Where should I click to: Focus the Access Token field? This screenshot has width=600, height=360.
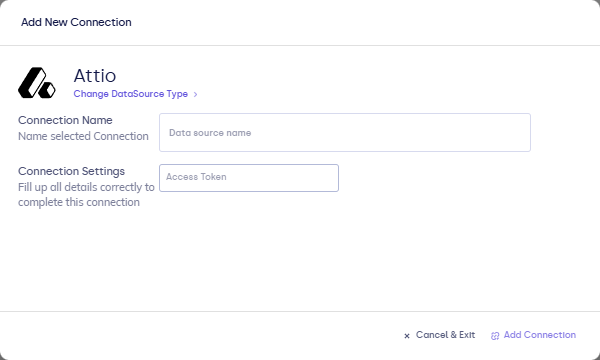(x=249, y=178)
